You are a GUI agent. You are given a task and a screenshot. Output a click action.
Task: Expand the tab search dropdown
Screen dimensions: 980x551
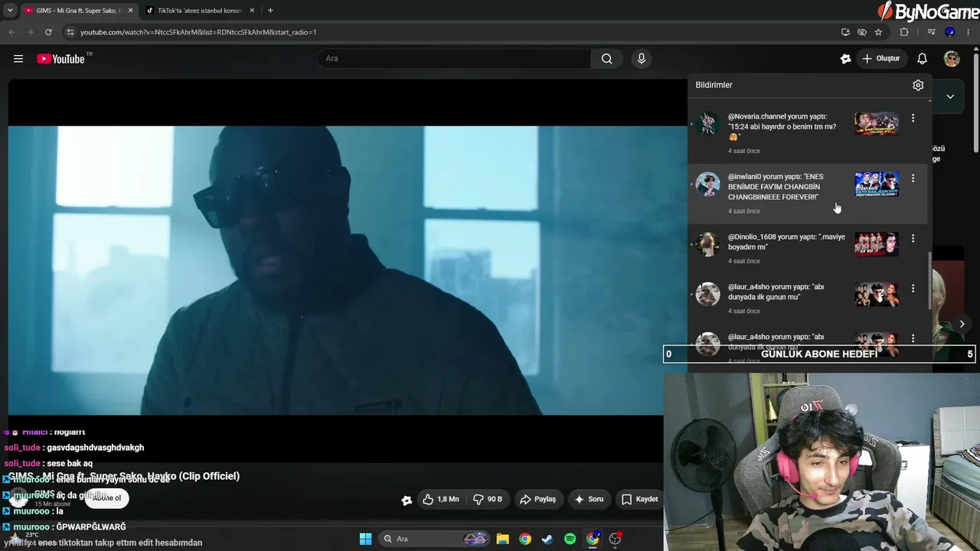10,11
